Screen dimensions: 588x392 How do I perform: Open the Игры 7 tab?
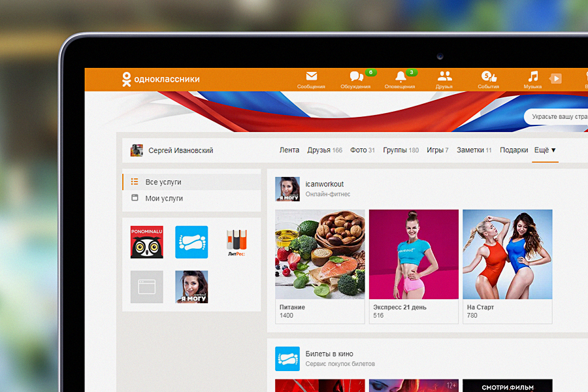pos(438,150)
